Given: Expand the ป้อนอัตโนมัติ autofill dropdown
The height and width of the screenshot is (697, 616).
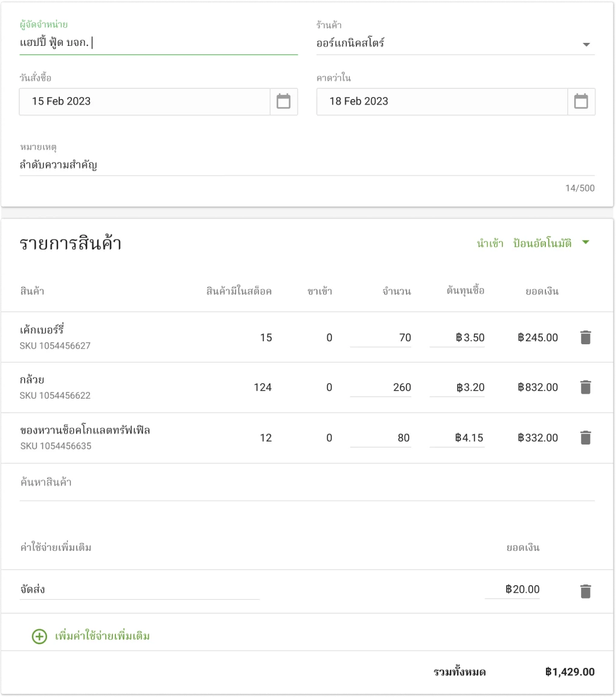Looking at the screenshot, I should click(x=585, y=243).
